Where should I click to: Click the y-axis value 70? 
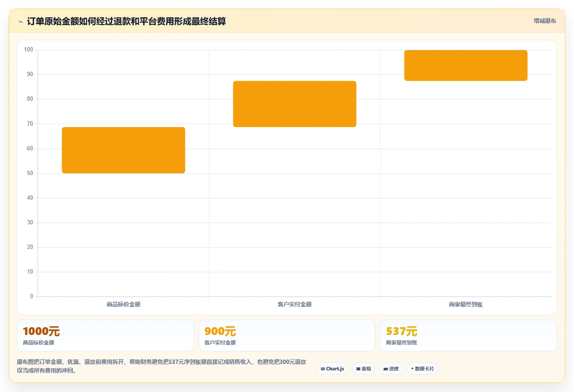click(30, 124)
